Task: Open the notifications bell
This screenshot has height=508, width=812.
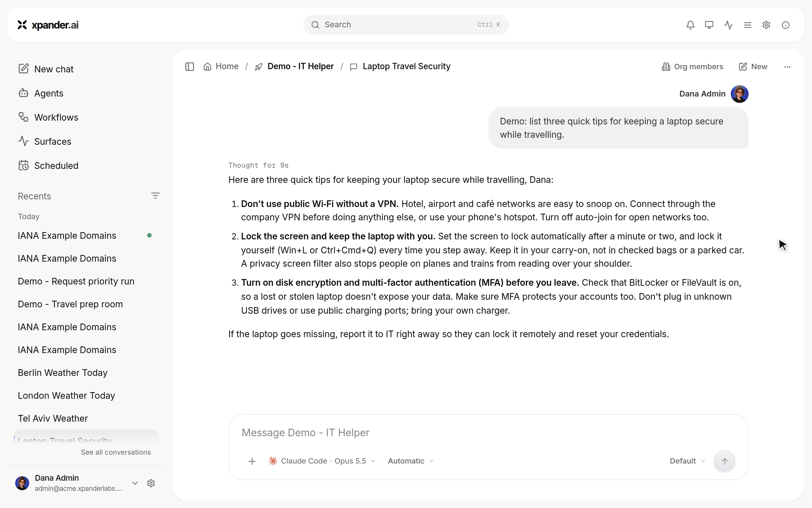Action: coord(690,25)
